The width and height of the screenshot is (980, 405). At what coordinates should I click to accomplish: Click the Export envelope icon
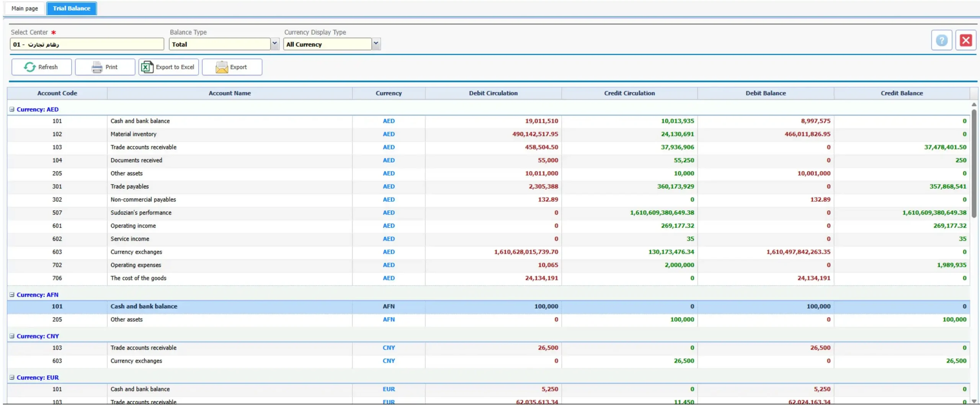coord(222,67)
